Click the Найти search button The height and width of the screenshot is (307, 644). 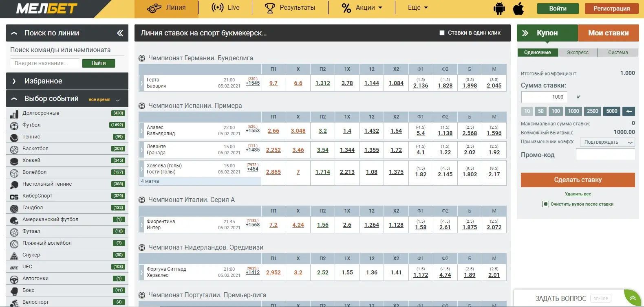pos(99,63)
